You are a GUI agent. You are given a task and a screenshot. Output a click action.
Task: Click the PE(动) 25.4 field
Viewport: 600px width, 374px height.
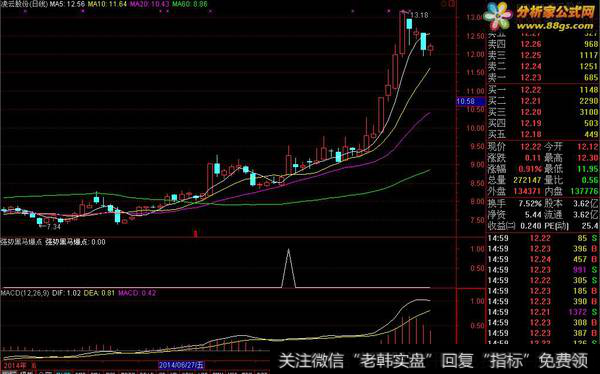tap(571, 226)
